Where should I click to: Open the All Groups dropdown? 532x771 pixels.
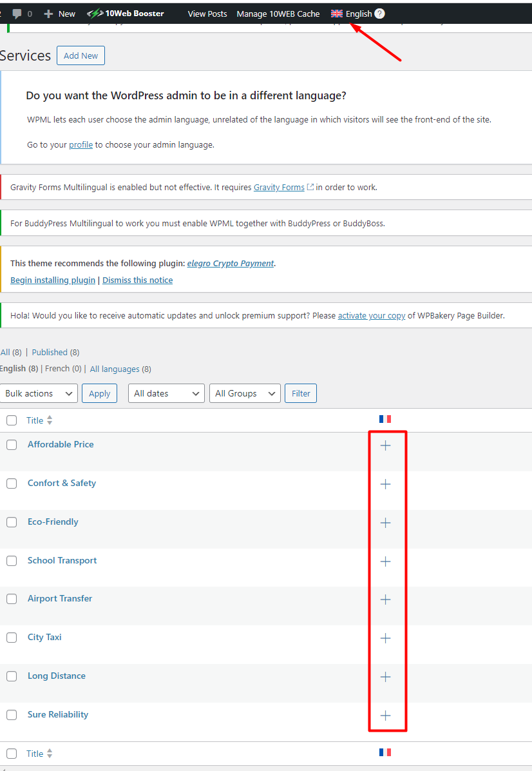click(x=245, y=393)
